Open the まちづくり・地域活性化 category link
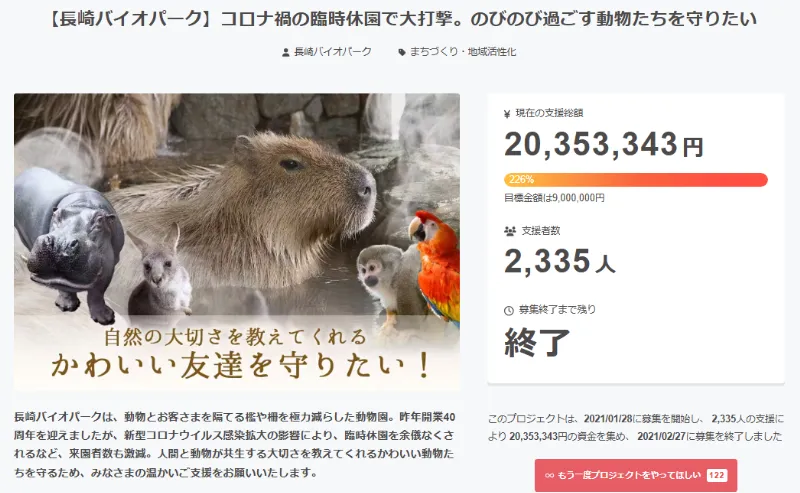 tap(463, 52)
